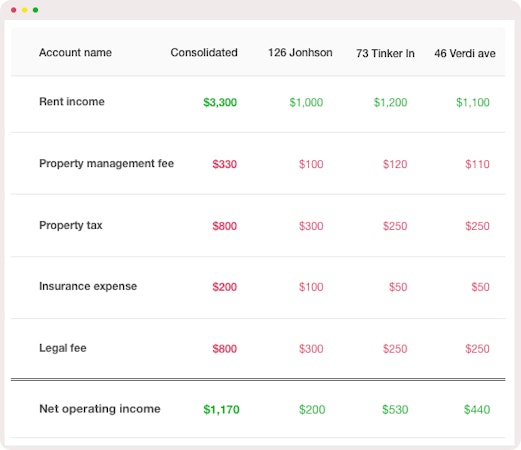Sort by the Consolidated column header
Screen dimensions: 521x450
pyautogui.click(x=204, y=53)
